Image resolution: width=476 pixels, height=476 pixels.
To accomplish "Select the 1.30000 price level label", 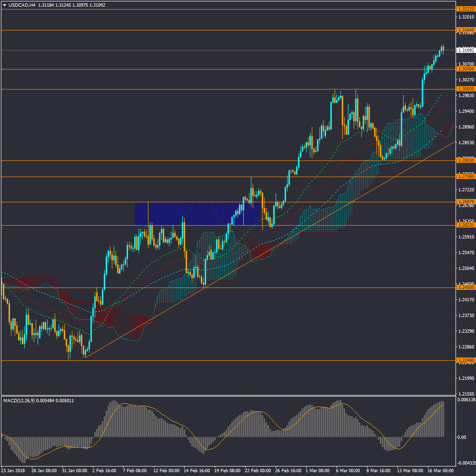I will pos(465,89).
